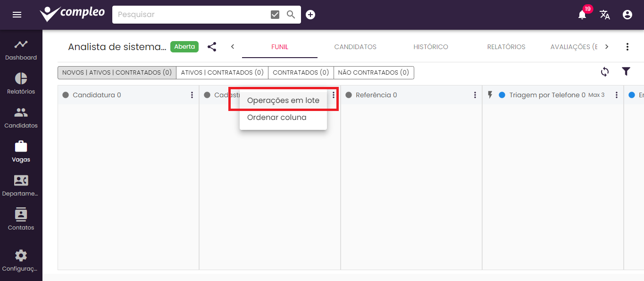Open Relatórios from the sidebar
Viewport: 644px width, 281px height.
coord(21,83)
